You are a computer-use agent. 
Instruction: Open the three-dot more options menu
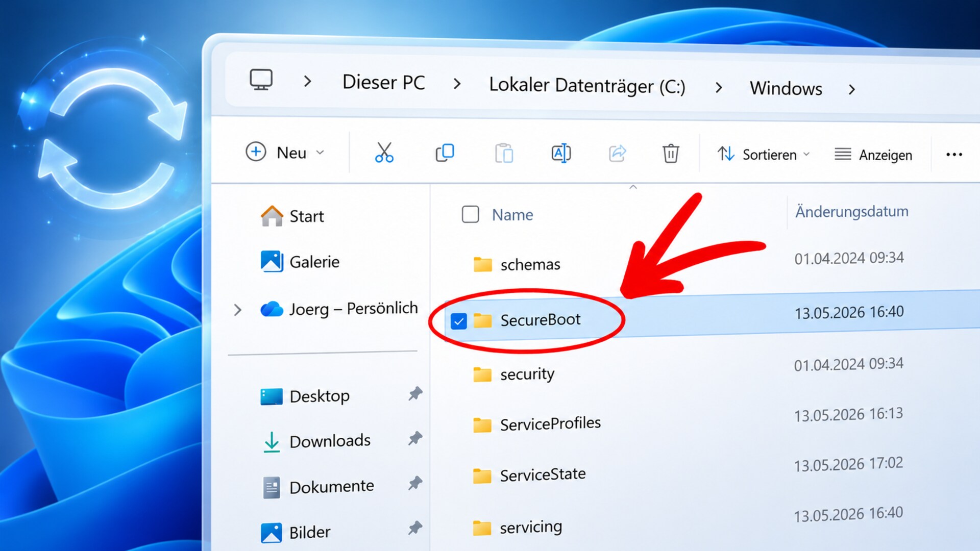(954, 155)
